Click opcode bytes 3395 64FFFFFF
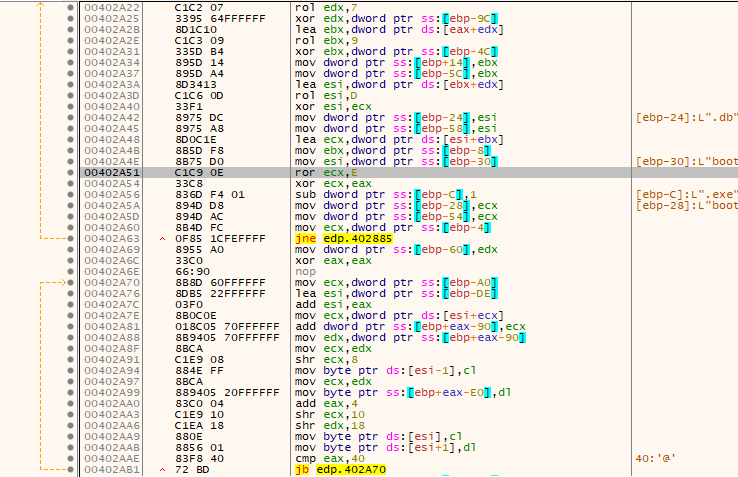This screenshot has width=738, height=477. point(220,18)
